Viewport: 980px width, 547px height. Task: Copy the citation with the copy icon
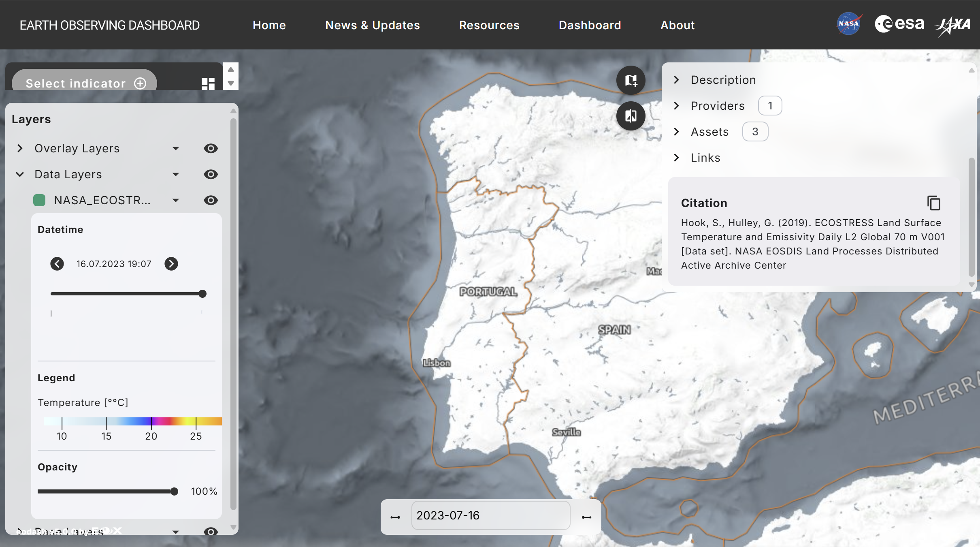[934, 203]
